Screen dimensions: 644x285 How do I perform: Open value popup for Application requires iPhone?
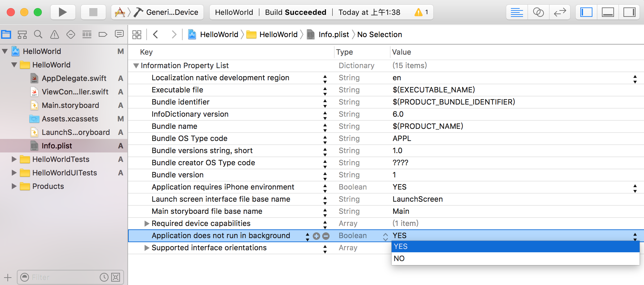635,189
